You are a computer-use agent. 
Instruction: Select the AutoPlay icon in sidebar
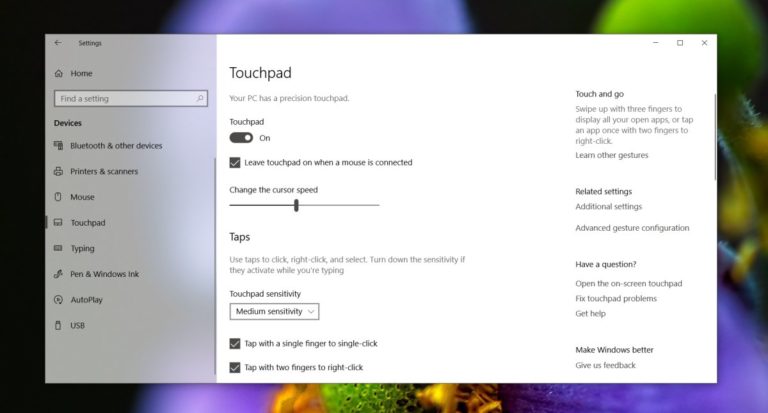click(58, 299)
